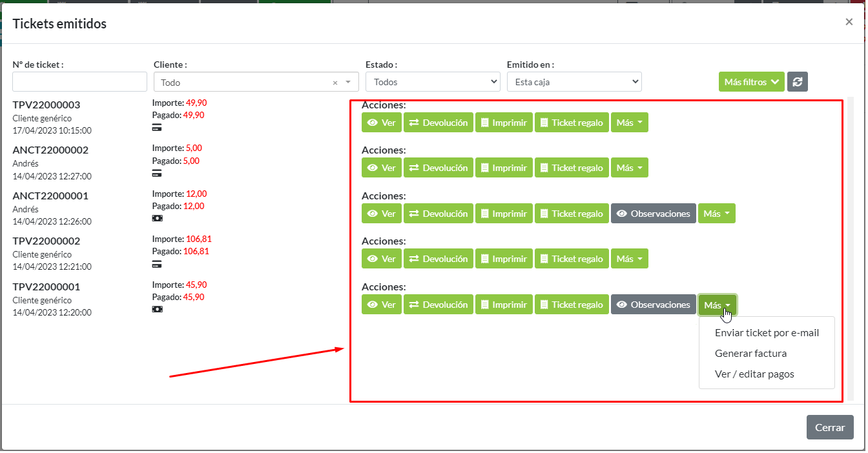Click Ver for ticket TPV22000003
The height and width of the screenshot is (453, 868).
tap(381, 123)
